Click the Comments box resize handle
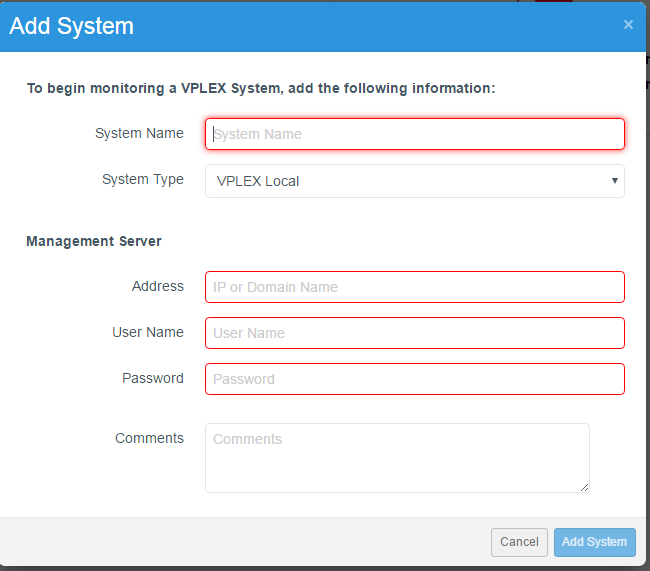The image size is (650, 571). click(x=584, y=487)
